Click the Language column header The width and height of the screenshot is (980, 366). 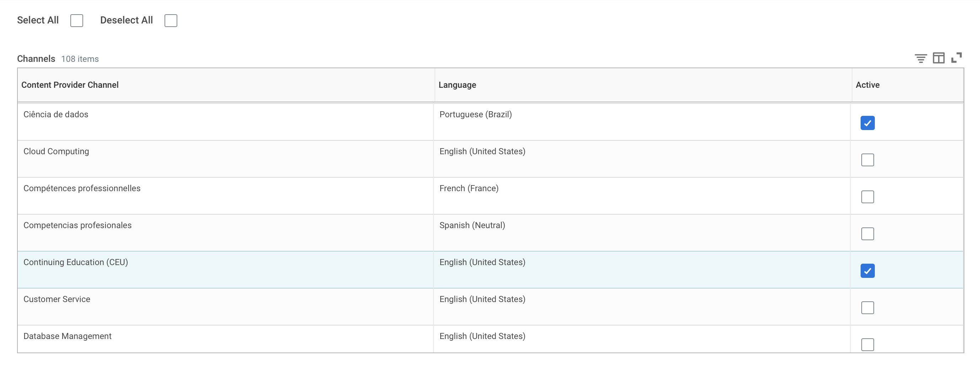(x=457, y=85)
